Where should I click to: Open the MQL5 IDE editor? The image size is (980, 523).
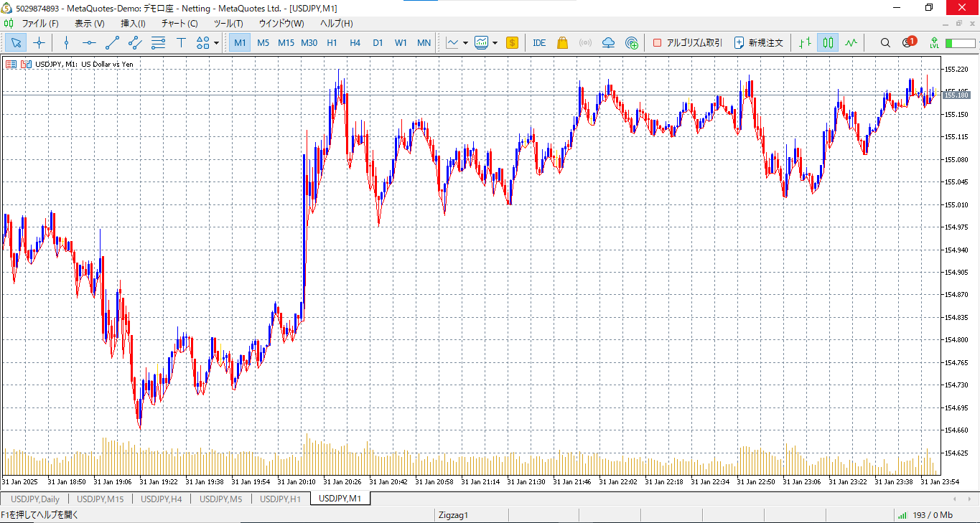click(x=539, y=43)
